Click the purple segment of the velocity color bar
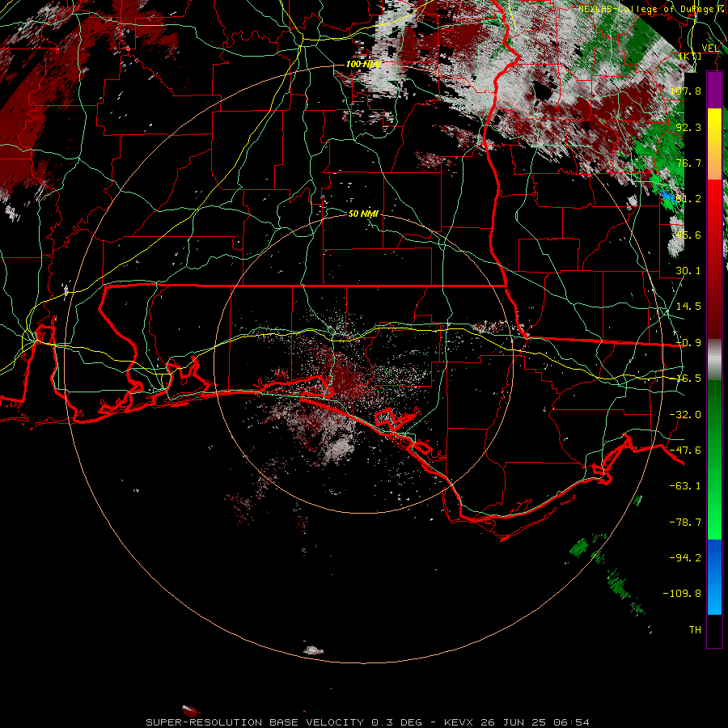 714,90
